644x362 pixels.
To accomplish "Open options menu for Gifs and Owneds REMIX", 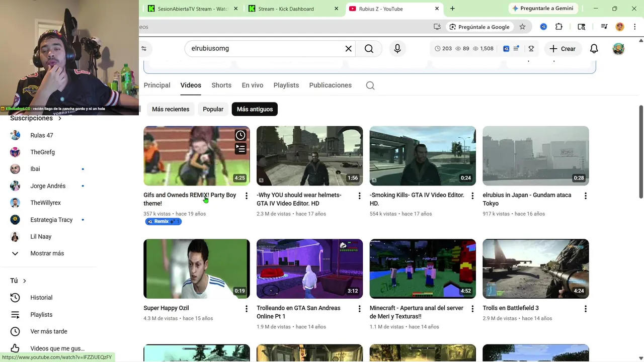I will point(246,196).
